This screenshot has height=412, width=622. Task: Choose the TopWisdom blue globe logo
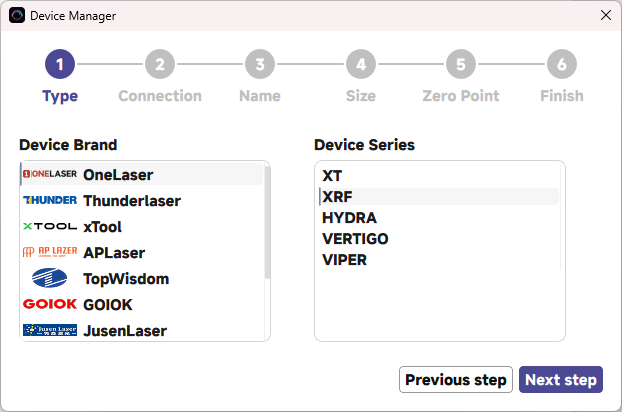click(50, 278)
